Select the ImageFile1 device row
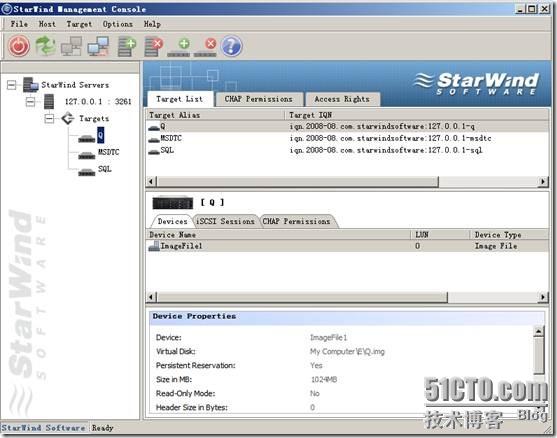Image resolution: width=557 pixels, height=438 pixels. (347, 246)
